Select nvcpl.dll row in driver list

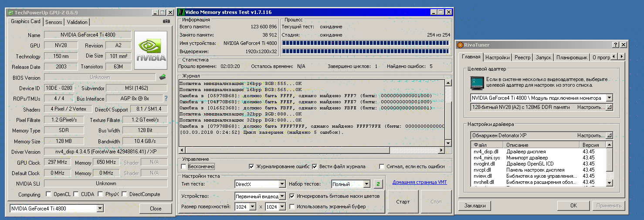(539, 170)
